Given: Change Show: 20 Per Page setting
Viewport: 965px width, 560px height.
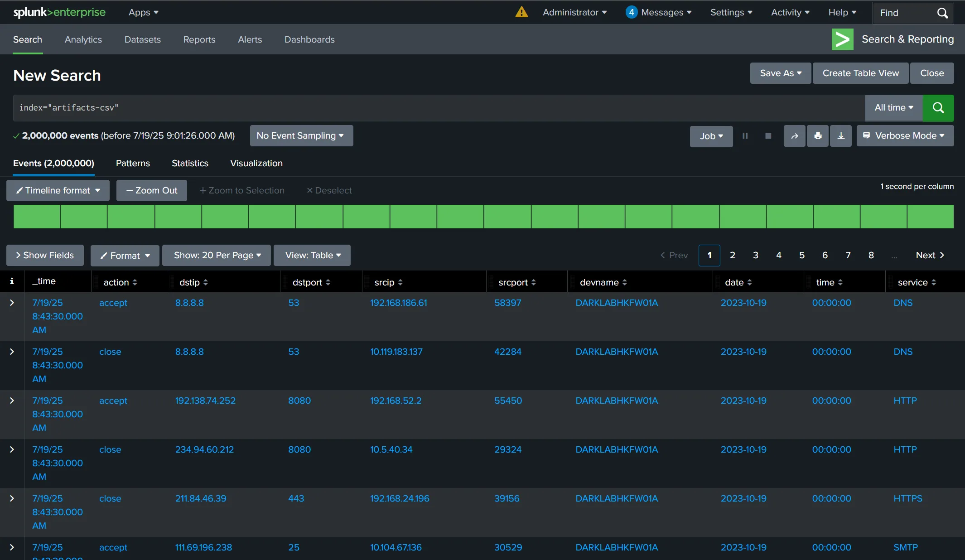Looking at the screenshot, I should 217,256.
